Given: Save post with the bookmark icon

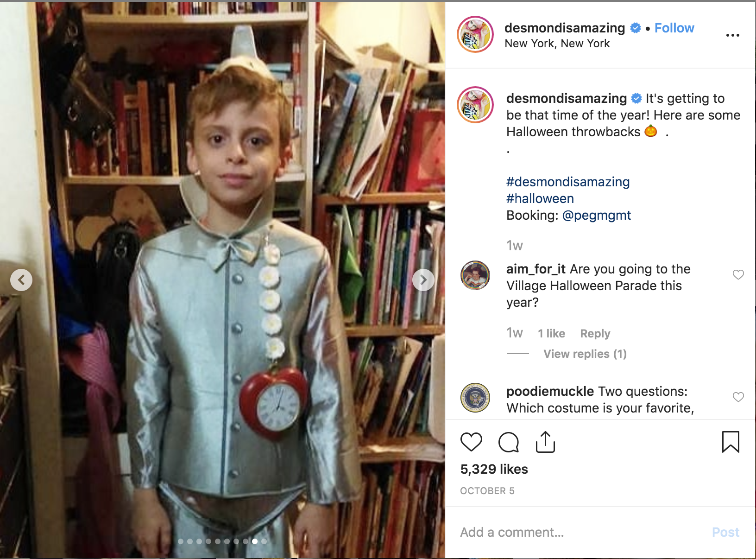Looking at the screenshot, I should [x=731, y=442].
